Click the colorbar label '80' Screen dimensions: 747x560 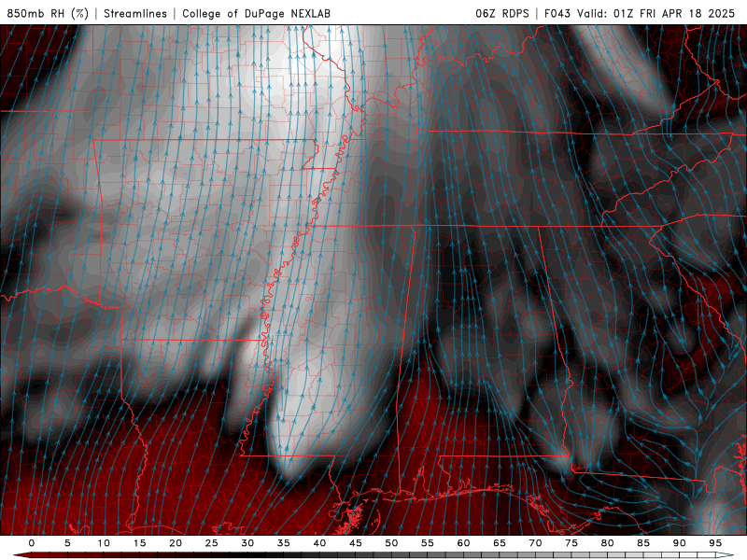click(x=608, y=543)
